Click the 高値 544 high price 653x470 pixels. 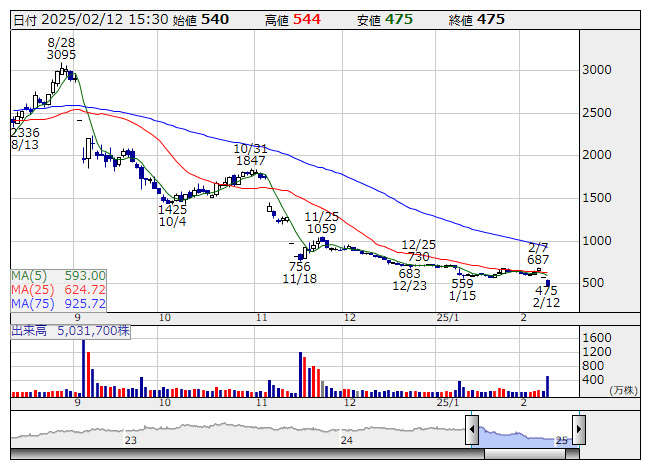(293, 20)
